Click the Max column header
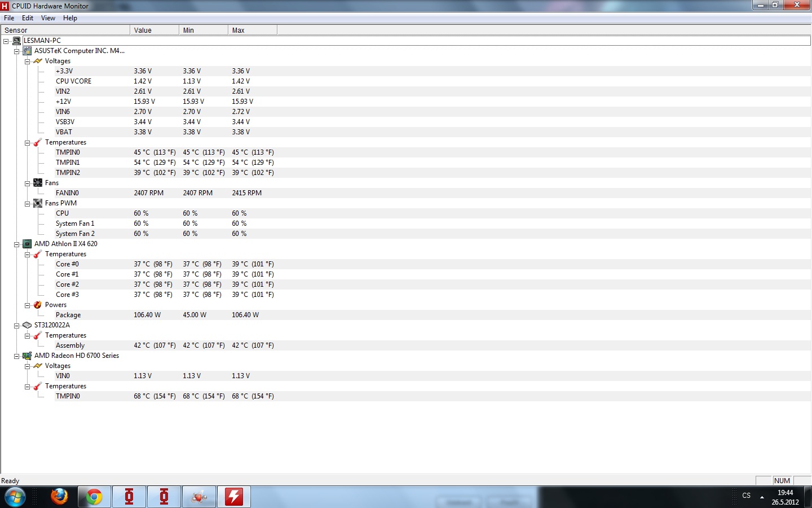The width and height of the screenshot is (812, 508). 253,30
